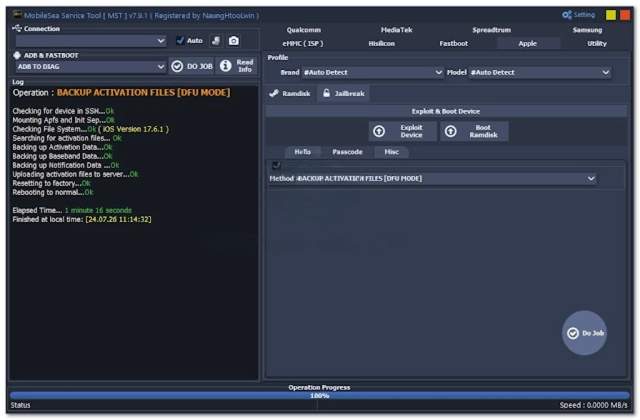Click 'Checking for device in SSH' line

[63, 111]
